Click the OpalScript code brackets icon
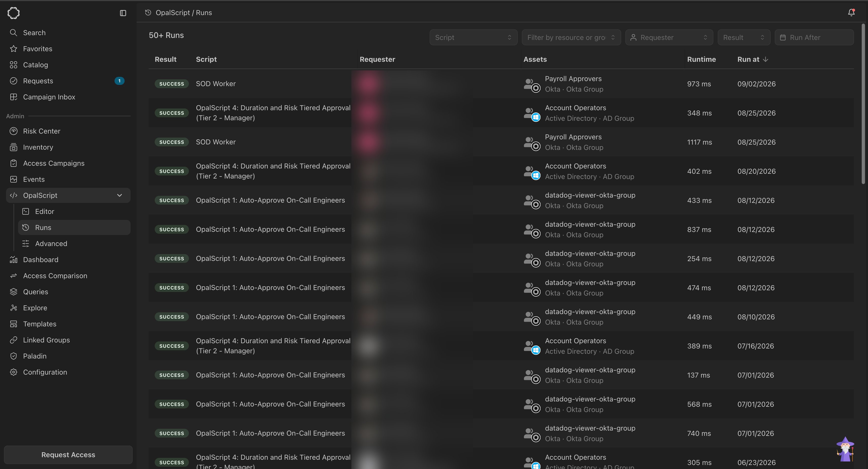The width and height of the screenshot is (868, 469). (x=14, y=195)
